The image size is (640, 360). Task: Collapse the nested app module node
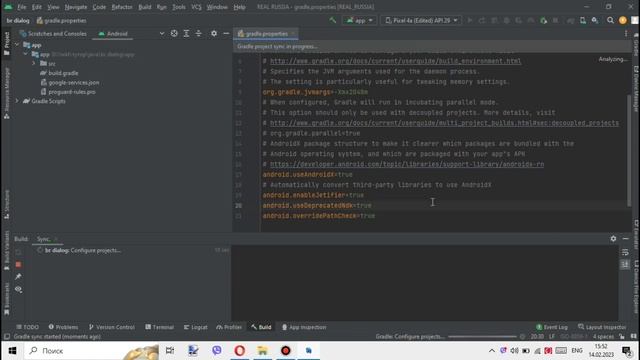pyautogui.click(x=25, y=54)
